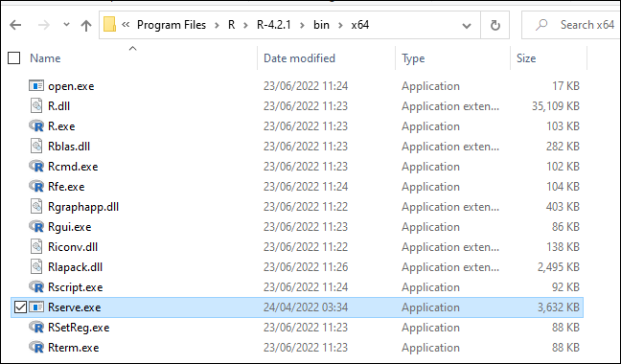This screenshot has height=364, width=621.
Task: Sort files by Date modified column
Action: pyautogui.click(x=299, y=58)
